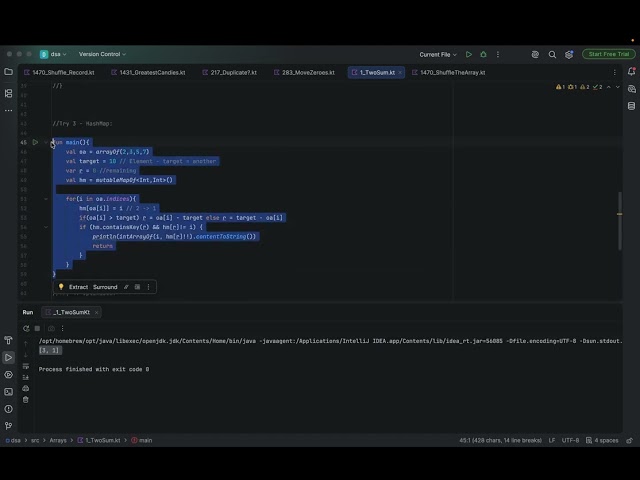Open floating toolbar more options
The width and height of the screenshot is (640, 480).
pyautogui.click(x=149, y=287)
